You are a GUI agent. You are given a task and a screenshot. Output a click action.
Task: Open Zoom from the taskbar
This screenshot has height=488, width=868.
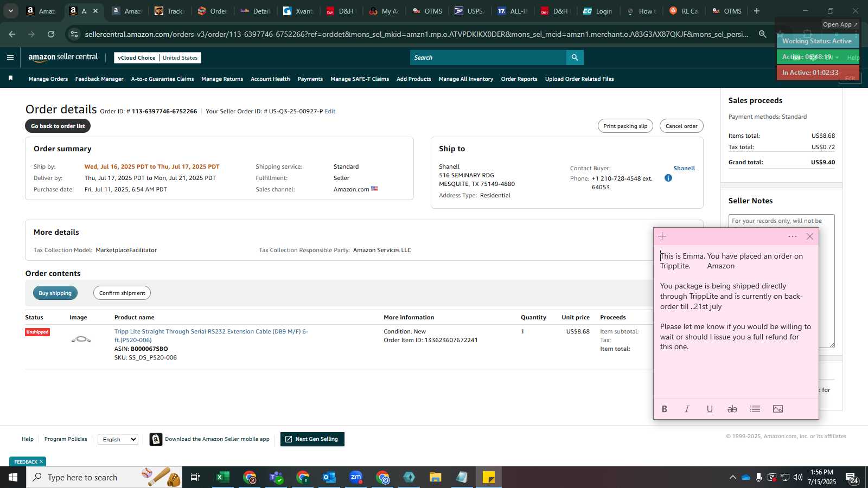coord(356,477)
